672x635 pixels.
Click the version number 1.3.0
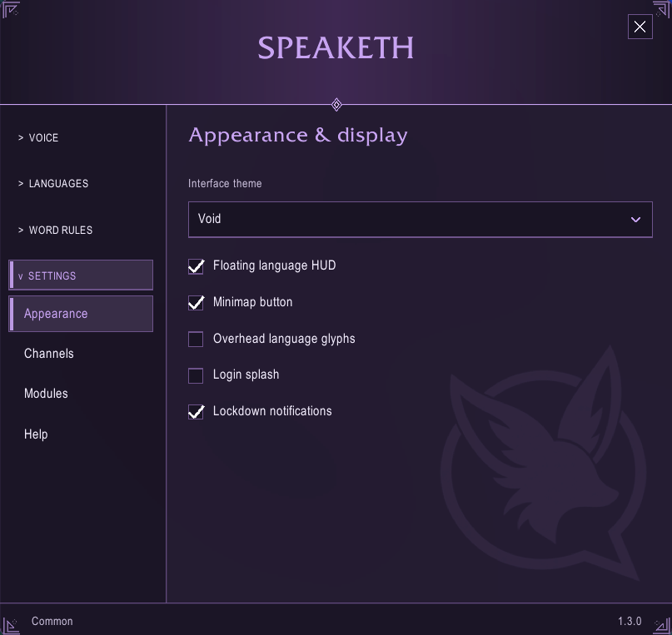click(x=630, y=622)
